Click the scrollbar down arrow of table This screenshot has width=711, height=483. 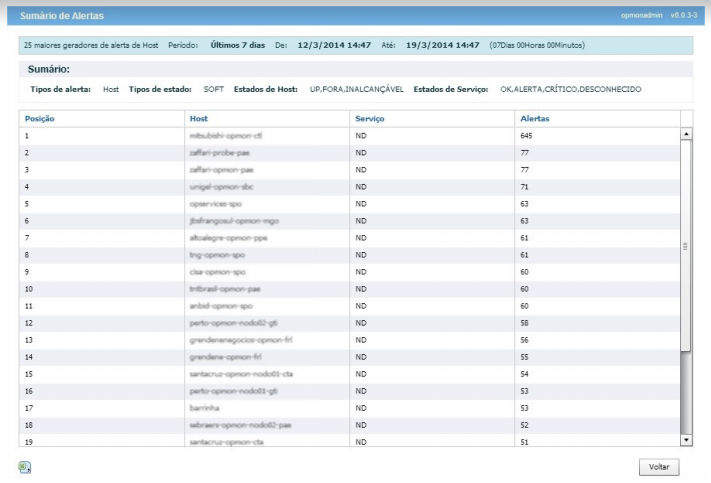(x=686, y=439)
